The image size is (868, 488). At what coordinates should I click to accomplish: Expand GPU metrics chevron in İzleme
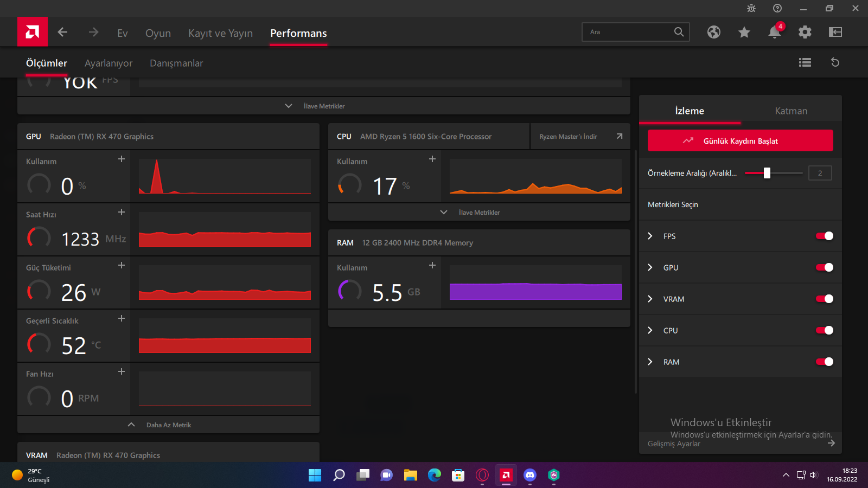pos(650,267)
